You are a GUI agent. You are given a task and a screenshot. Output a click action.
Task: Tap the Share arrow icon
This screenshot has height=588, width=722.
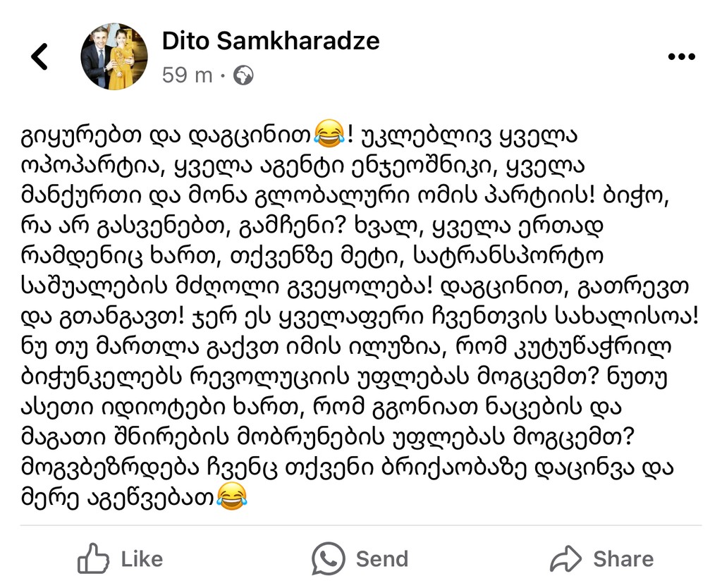[x=565, y=560]
